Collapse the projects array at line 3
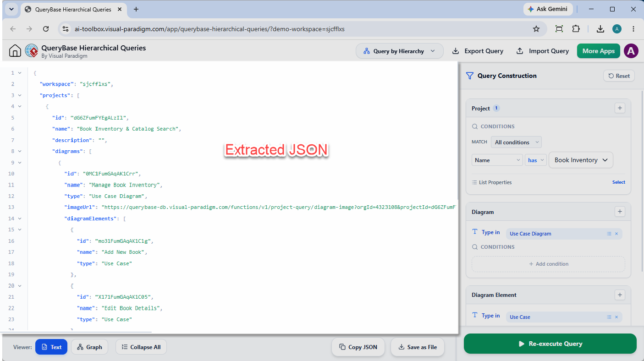Image resolution: width=644 pixels, height=361 pixels. (x=20, y=95)
